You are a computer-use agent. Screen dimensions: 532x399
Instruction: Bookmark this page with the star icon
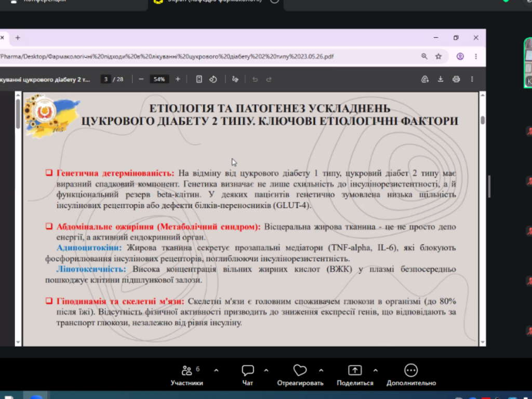pos(438,56)
